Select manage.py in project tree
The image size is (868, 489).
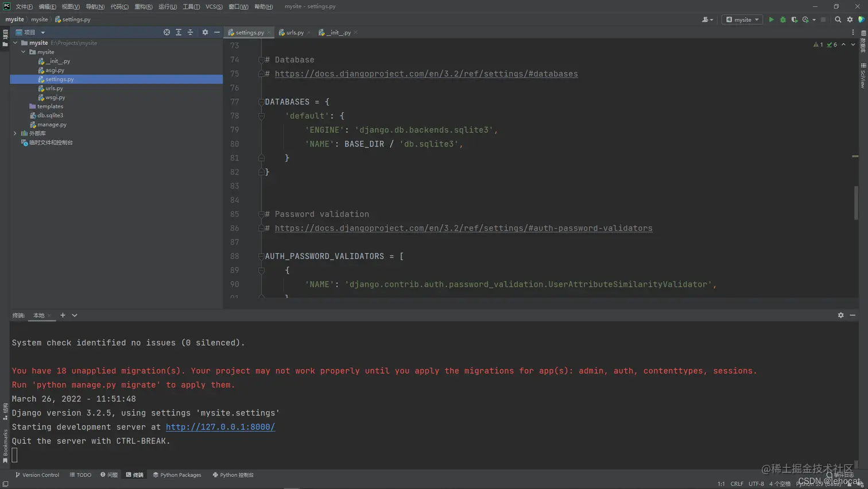[x=52, y=125]
